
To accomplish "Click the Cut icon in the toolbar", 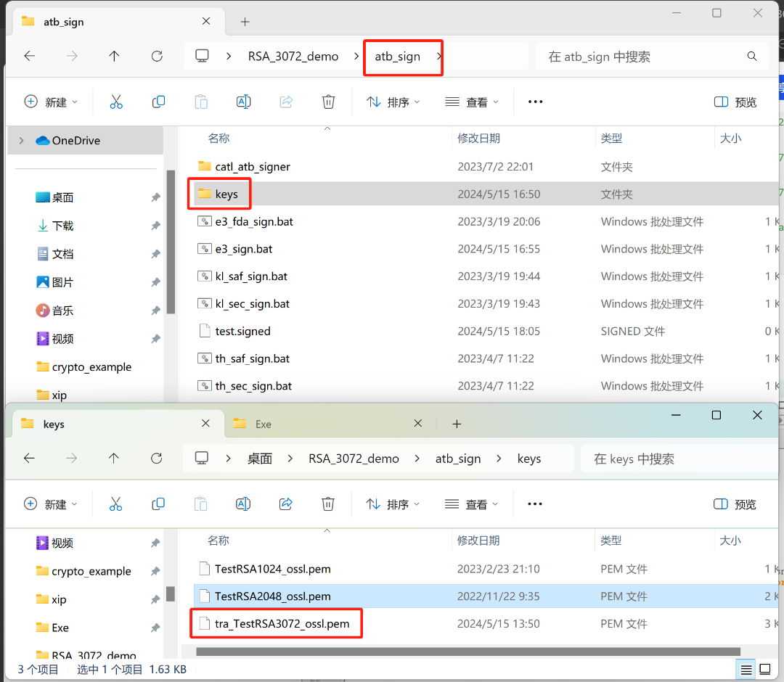I will pyautogui.click(x=116, y=101).
